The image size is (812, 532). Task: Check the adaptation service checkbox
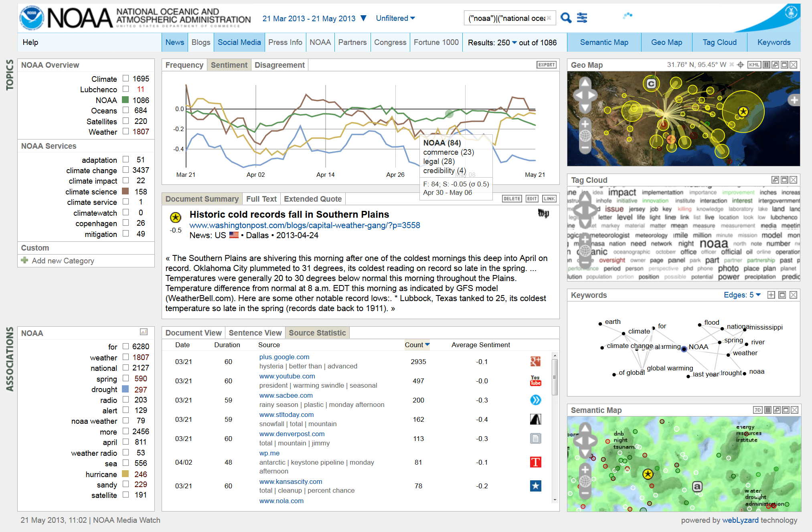(126, 159)
